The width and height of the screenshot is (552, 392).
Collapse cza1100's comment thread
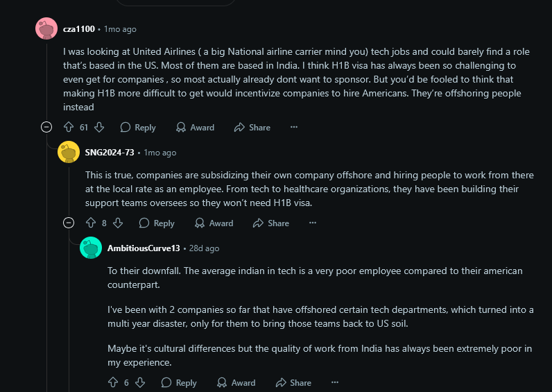(x=46, y=127)
